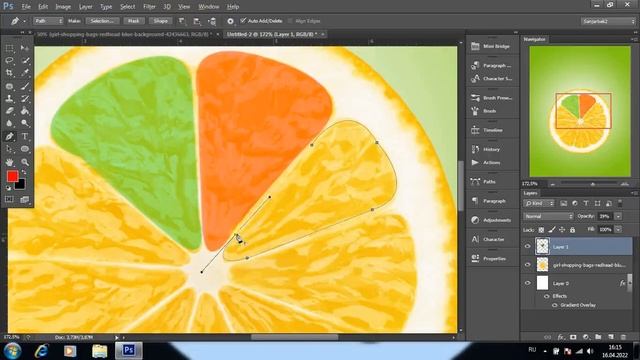Click the delete layer trash icon
This screenshot has width=640, height=360.
point(623,337)
